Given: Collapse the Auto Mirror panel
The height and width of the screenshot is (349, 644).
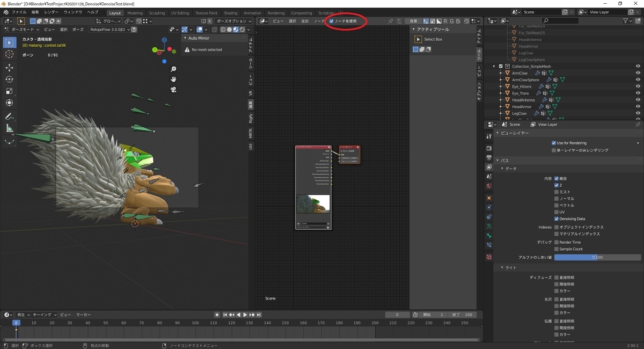Looking at the screenshot, I should coord(185,38).
